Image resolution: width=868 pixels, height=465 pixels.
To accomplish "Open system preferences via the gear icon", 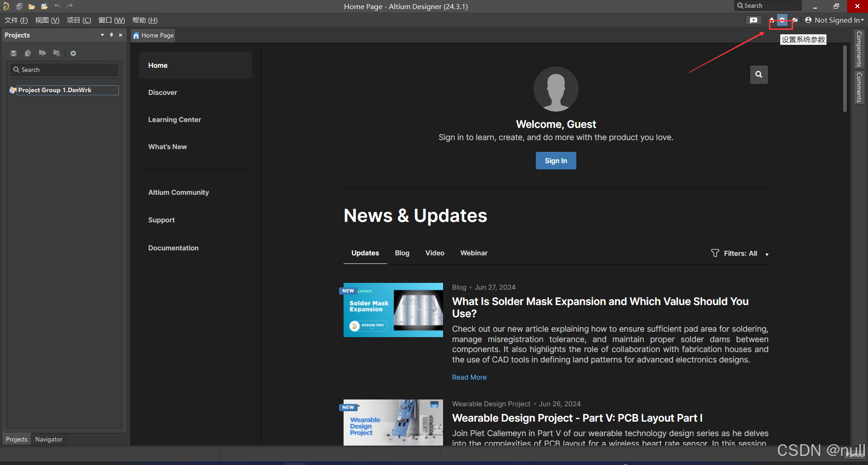I will point(782,20).
